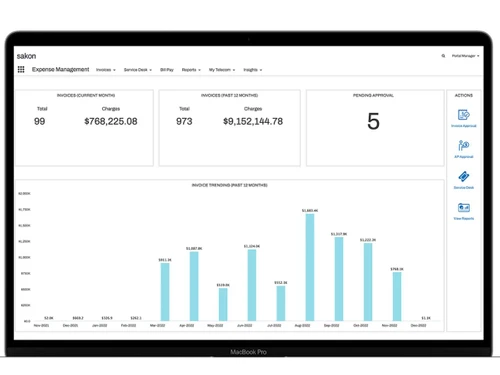This screenshot has width=500, height=375.
Task: Expand the Insights menu dropdown
Action: tap(252, 70)
